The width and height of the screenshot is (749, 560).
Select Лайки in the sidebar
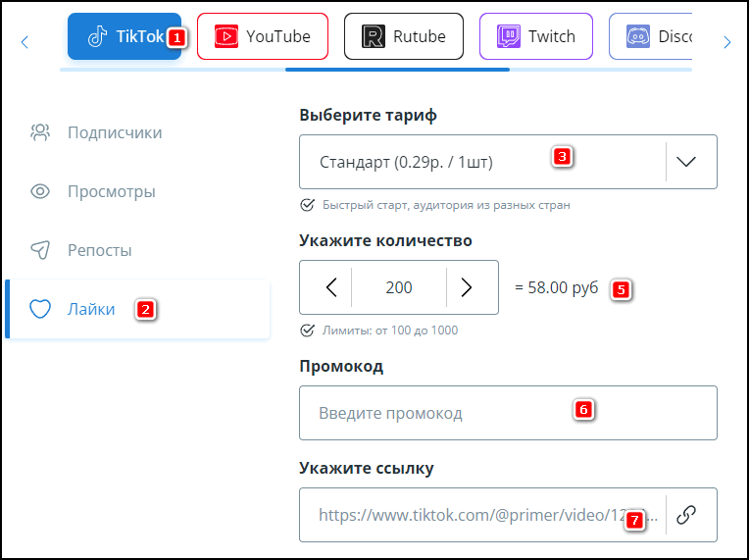[x=137, y=309]
